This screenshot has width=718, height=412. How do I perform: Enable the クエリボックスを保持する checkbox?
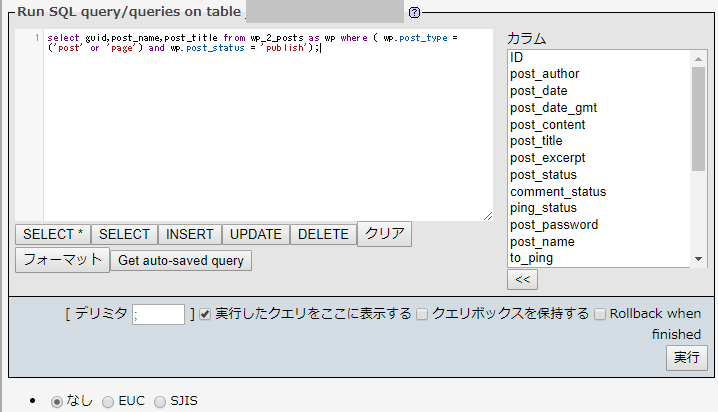tap(422, 314)
